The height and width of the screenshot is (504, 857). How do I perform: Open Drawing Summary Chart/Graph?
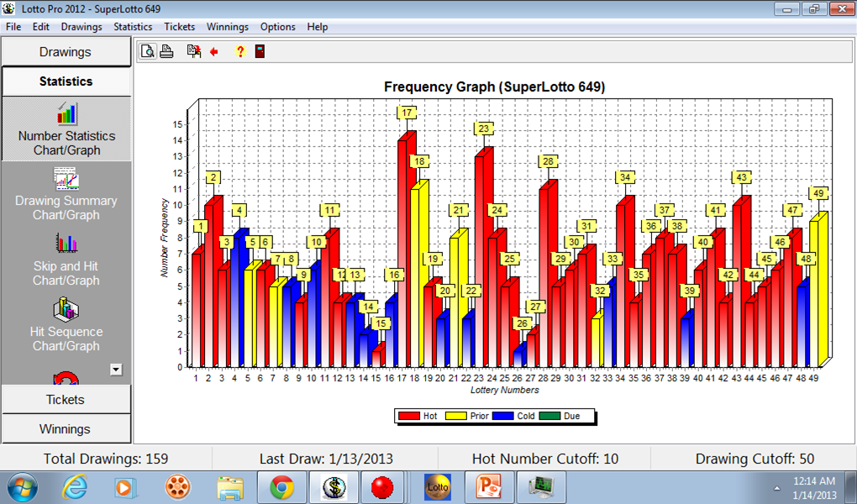(66, 195)
